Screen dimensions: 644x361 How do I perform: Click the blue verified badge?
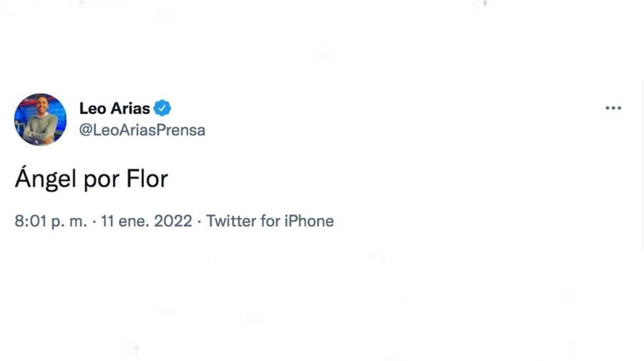pyautogui.click(x=163, y=109)
